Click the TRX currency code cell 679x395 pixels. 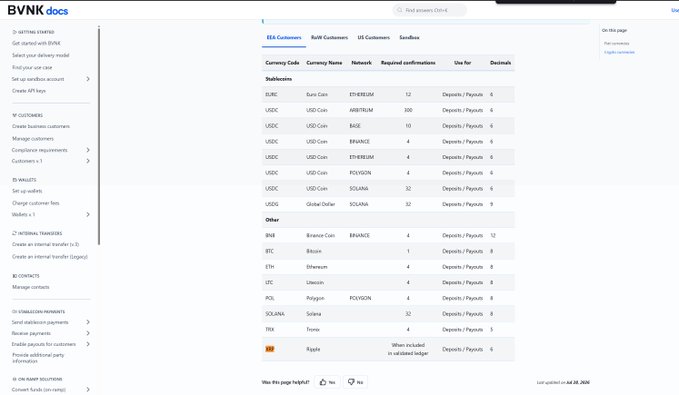pos(270,330)
